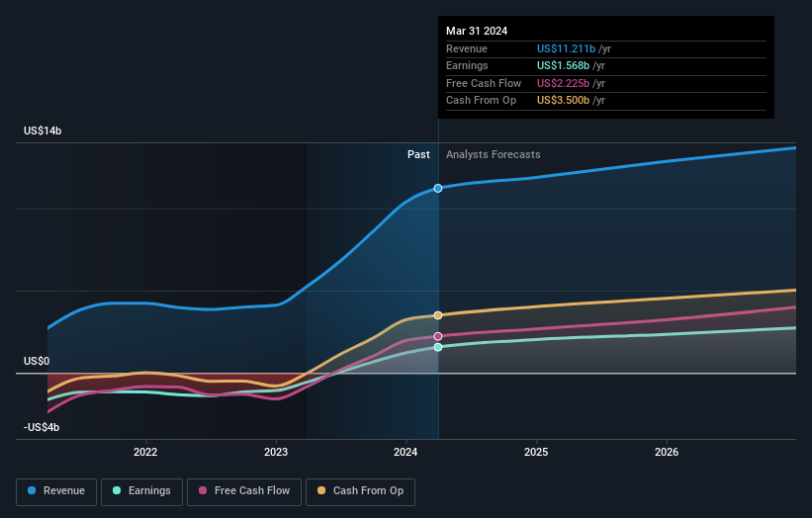Click the Mar 31 2024 tooltip date
This screenshot has height=518, width=812.
477,31
